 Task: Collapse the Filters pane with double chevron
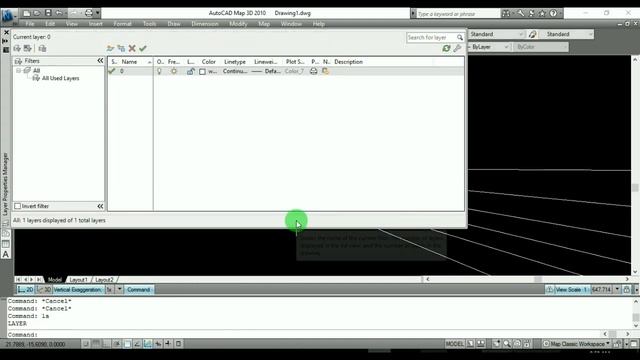point(100,61)
